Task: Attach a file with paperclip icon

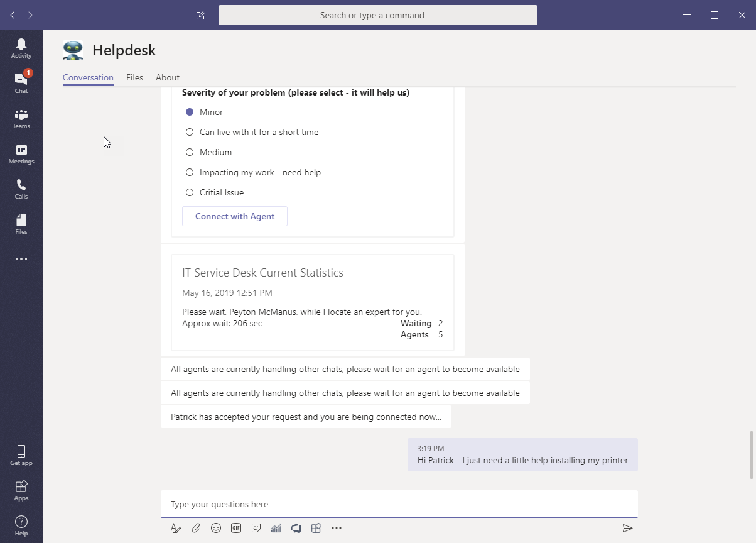Action: pos(196,528)
